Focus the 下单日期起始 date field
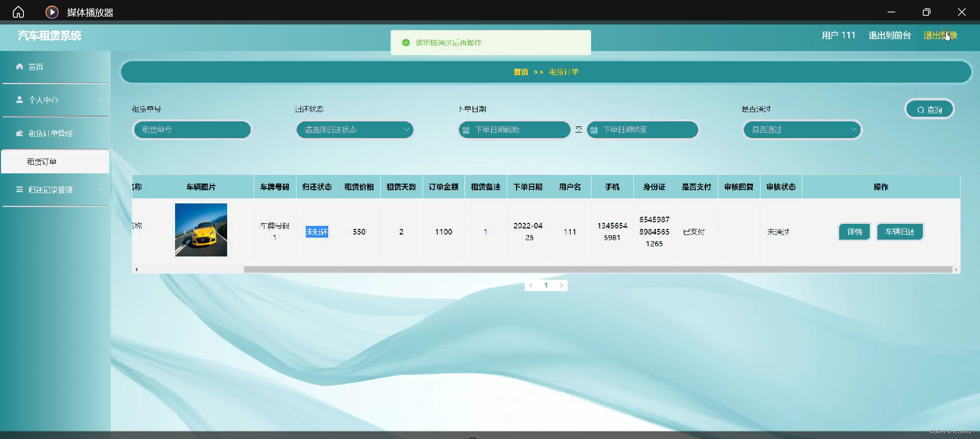Image resolution: width=980 pixels, height=439 pixels. (514, 130)
